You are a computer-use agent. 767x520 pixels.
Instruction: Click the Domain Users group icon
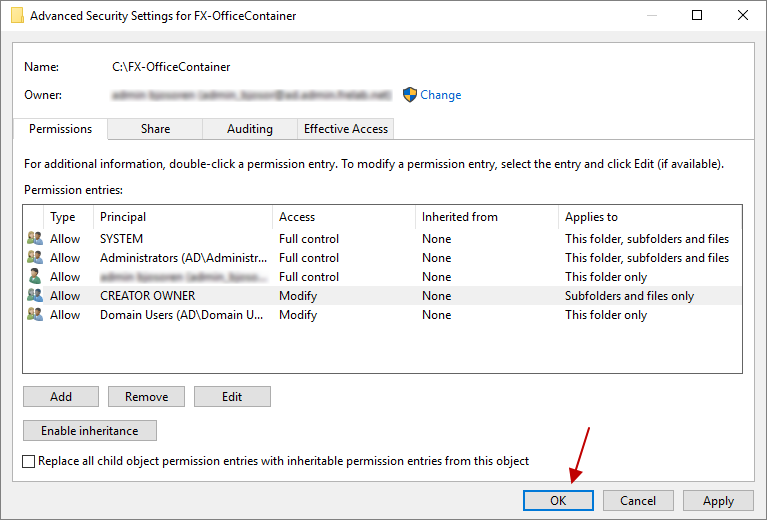[x=35, y=315]
